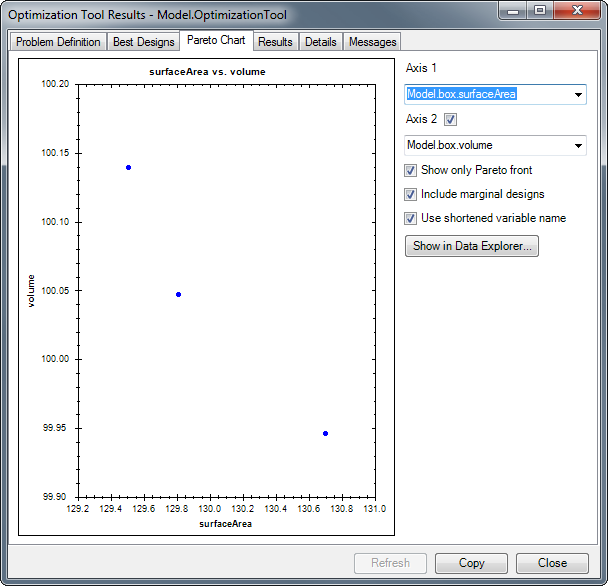View the Messages tab
Viewport: 608px width, 586px height.
(x=372, y=42)
